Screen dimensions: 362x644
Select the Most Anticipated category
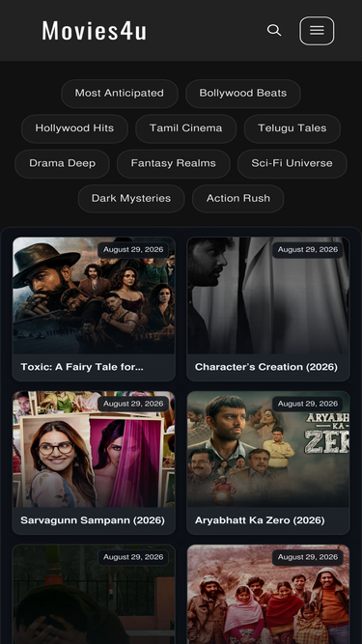[x=120, y=94]
